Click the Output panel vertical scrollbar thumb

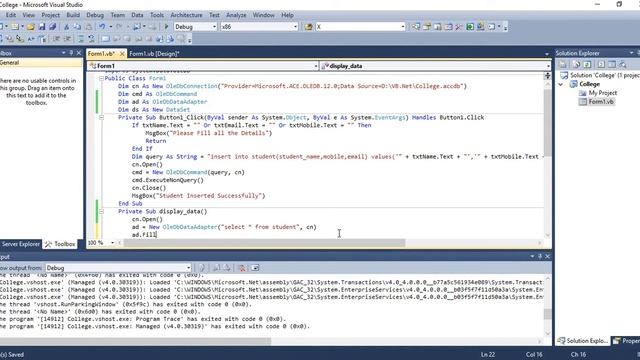[x=547, y=314]
